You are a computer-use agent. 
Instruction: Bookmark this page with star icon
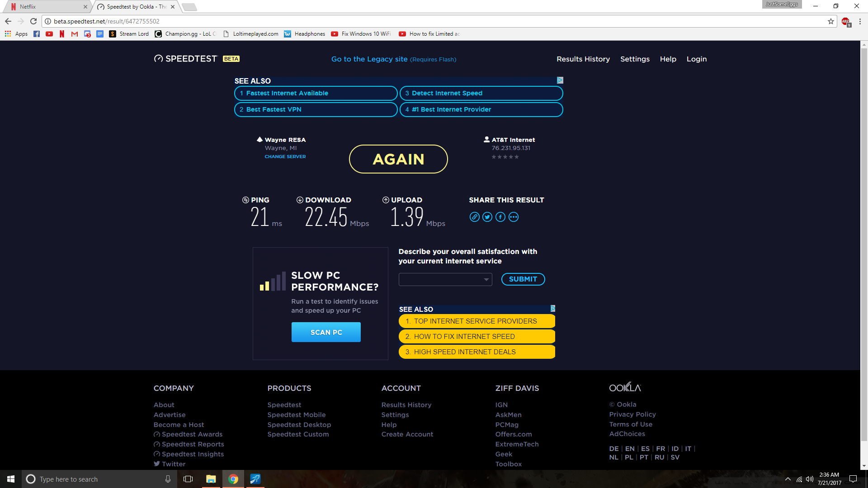tap(830, 21)
